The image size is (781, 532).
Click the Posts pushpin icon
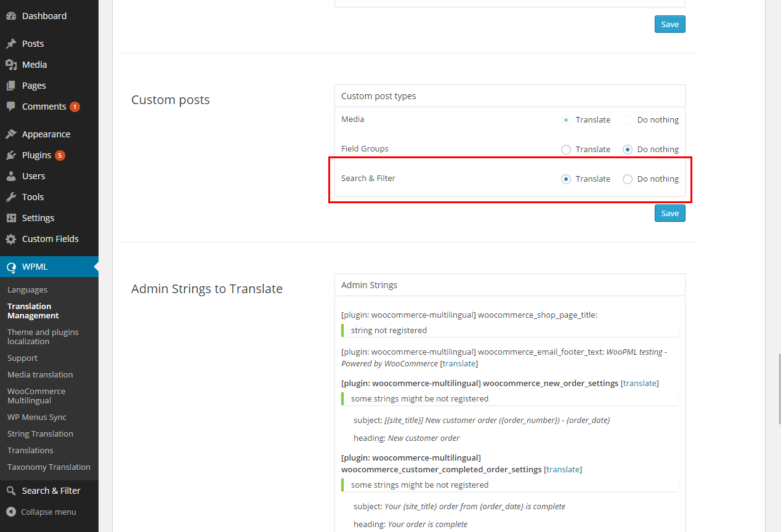click(x=11, y=44)
